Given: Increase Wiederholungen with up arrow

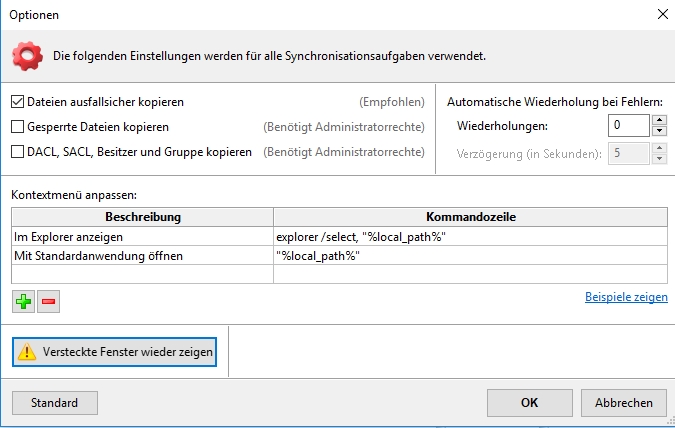Looking at the screenshot, I should 660,120.
